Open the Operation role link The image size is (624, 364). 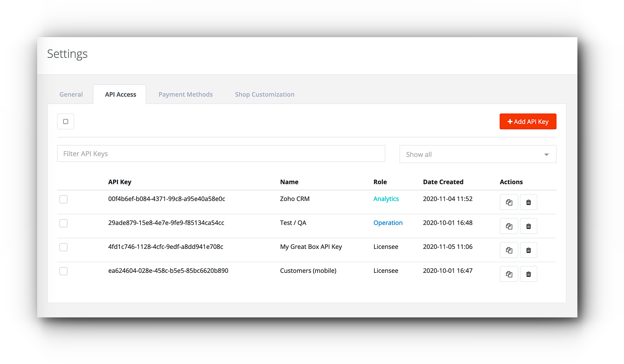[x=388, y=223]
